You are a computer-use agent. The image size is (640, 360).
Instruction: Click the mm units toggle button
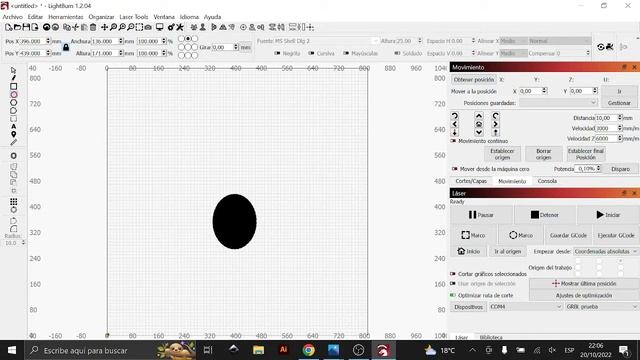(245, 47)
